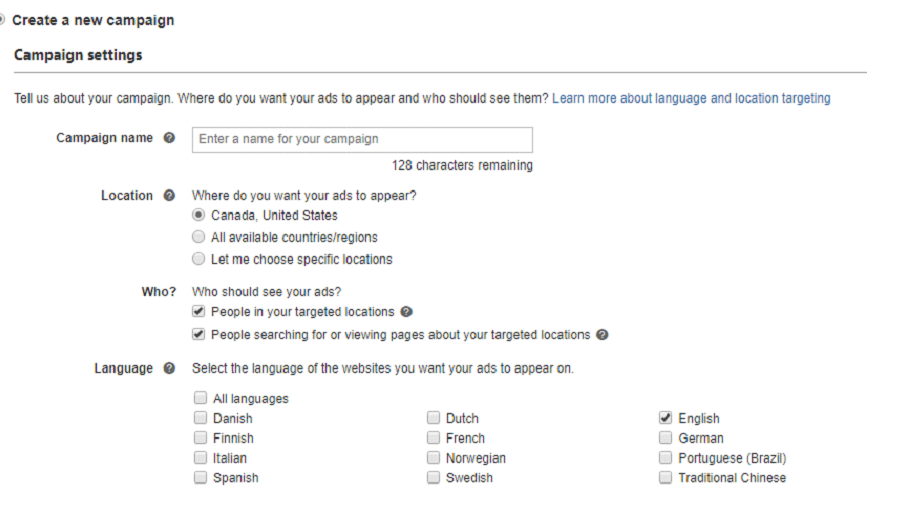Open help icon after People searching for or viewing pages

click(x=602, y=335)
